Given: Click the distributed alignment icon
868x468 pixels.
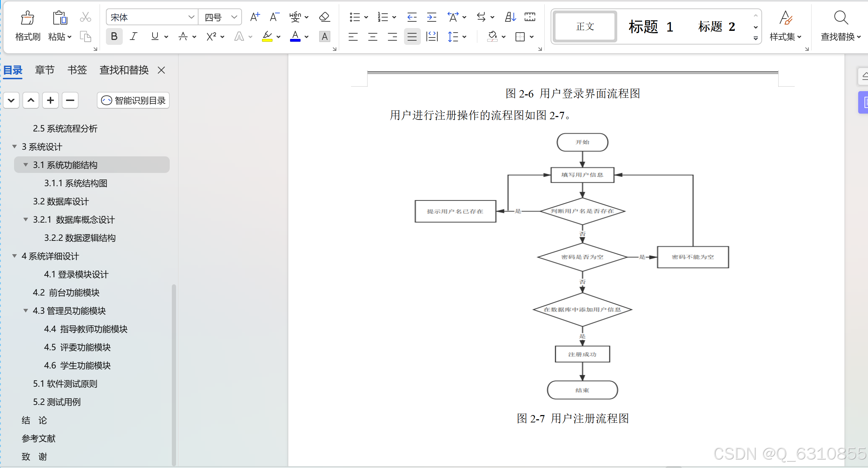Looking at the screenshot, I should 432,36.
